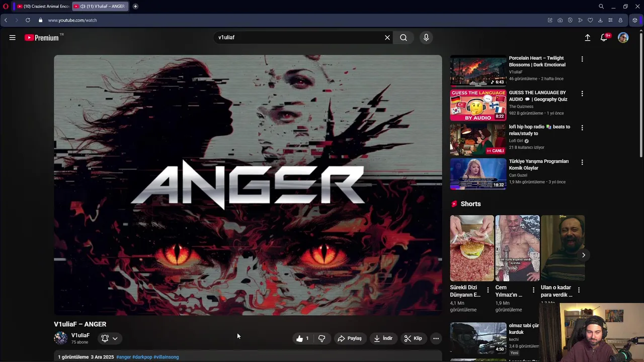Click the Can Guzel channel name
The image size is (644, 362).
518,175
